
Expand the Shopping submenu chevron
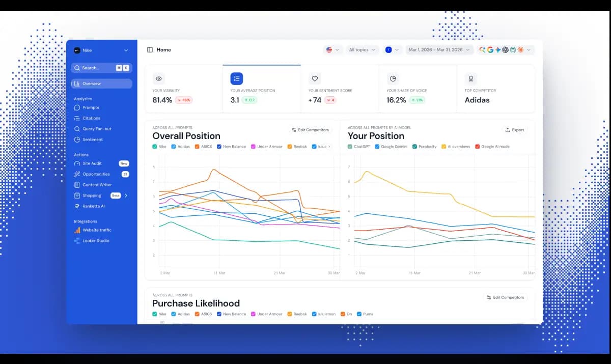coord(126,195)
